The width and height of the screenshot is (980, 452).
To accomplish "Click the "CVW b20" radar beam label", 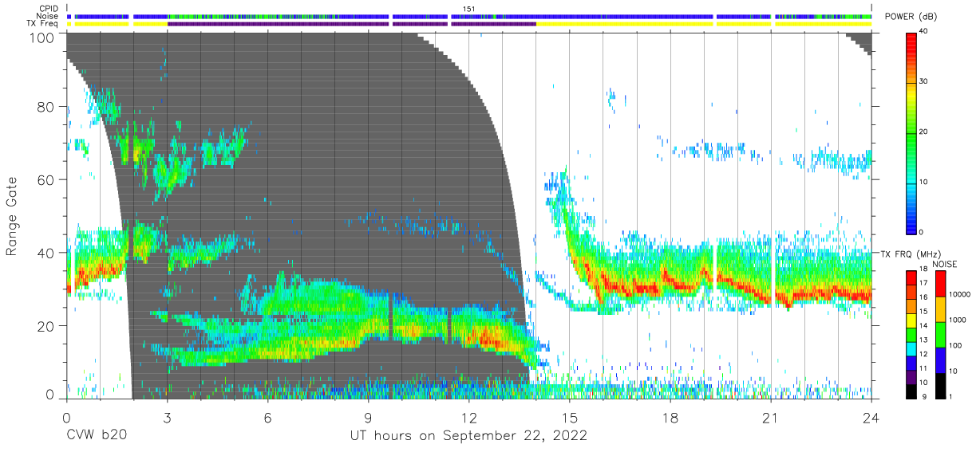I will 96,436.
